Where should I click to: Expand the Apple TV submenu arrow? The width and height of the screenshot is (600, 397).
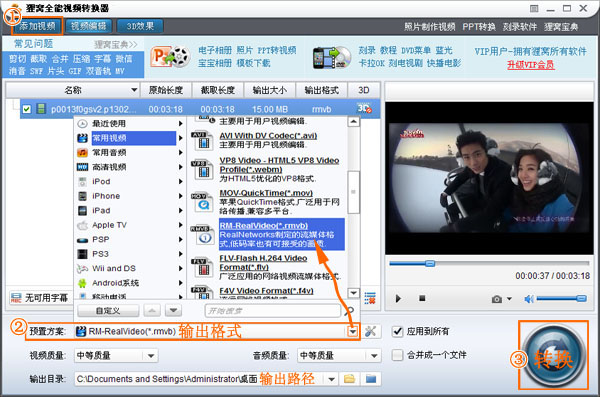(180, 225)
